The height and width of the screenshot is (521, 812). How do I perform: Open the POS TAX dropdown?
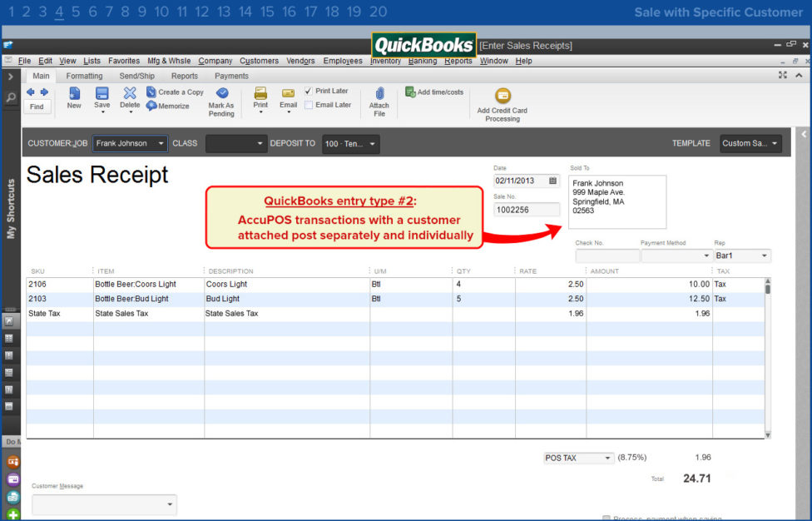click(607, 459)
